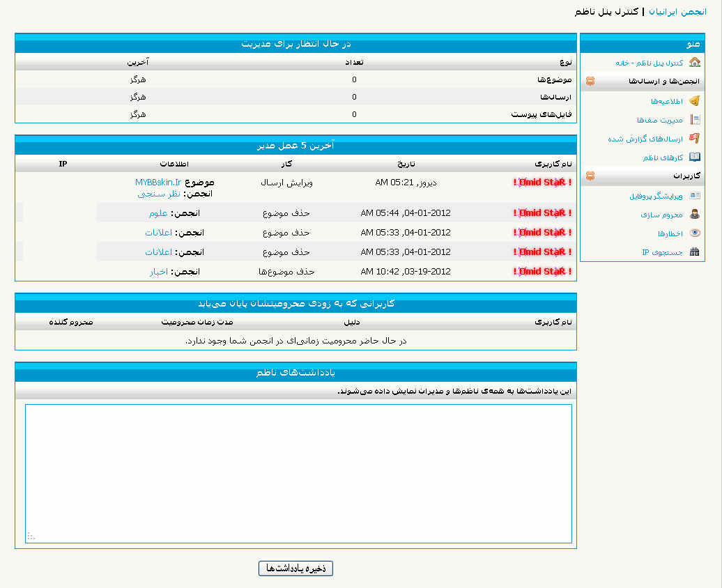
Task: Click the announcements megaphone icon
Action: (x=695, y=100)
